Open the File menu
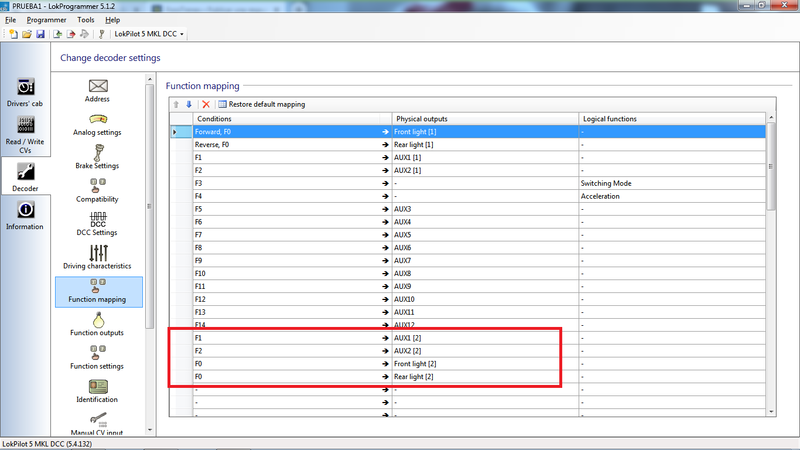The image size is (800, 450). coord(11,20)
